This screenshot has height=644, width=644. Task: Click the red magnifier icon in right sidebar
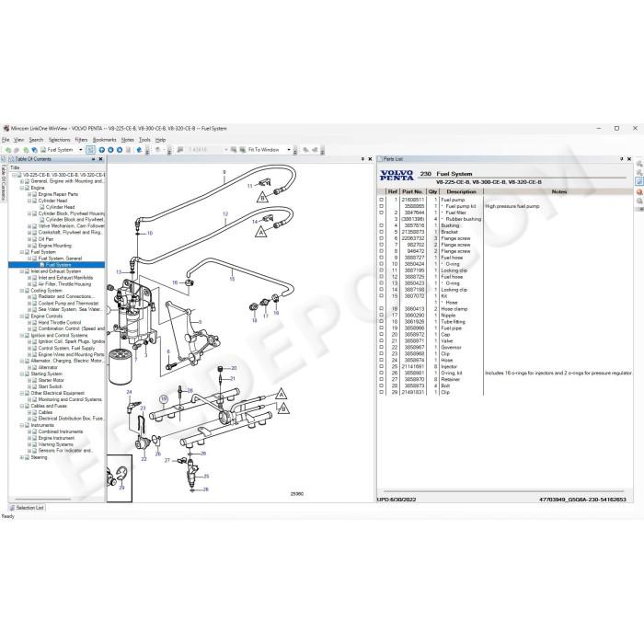[x=639, y=191]
